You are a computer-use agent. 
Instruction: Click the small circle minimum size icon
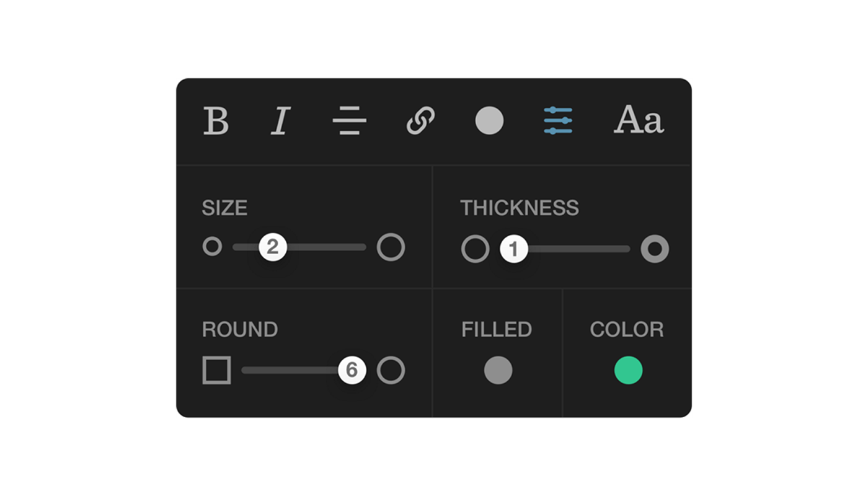coord(212,247)
